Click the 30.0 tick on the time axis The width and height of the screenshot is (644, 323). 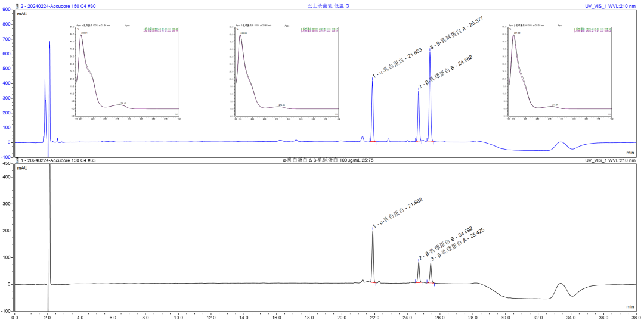(504, 318)
